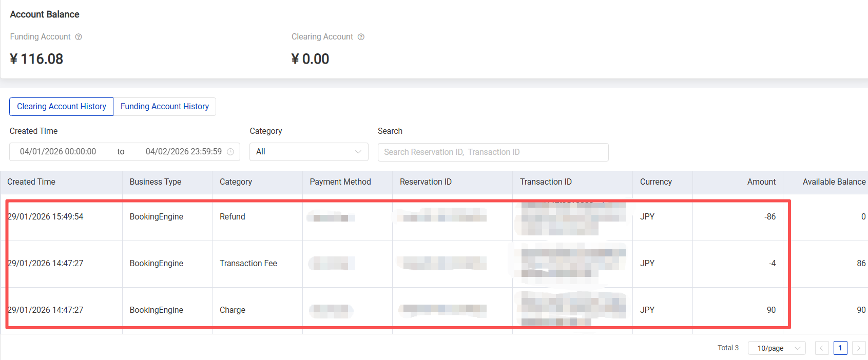Viewport: 868px width, 360px height.
Task: Go to previous page arrow
Action: [821, 348]
